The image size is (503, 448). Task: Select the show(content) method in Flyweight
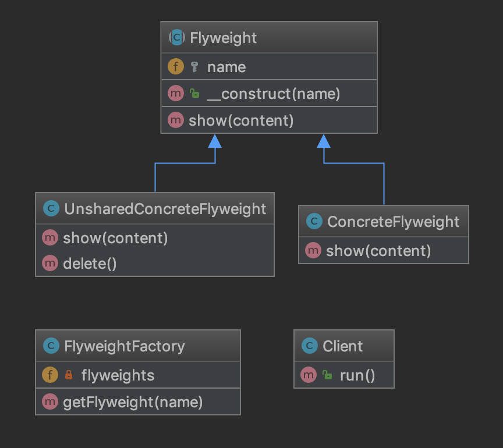(x=241, y=120)
